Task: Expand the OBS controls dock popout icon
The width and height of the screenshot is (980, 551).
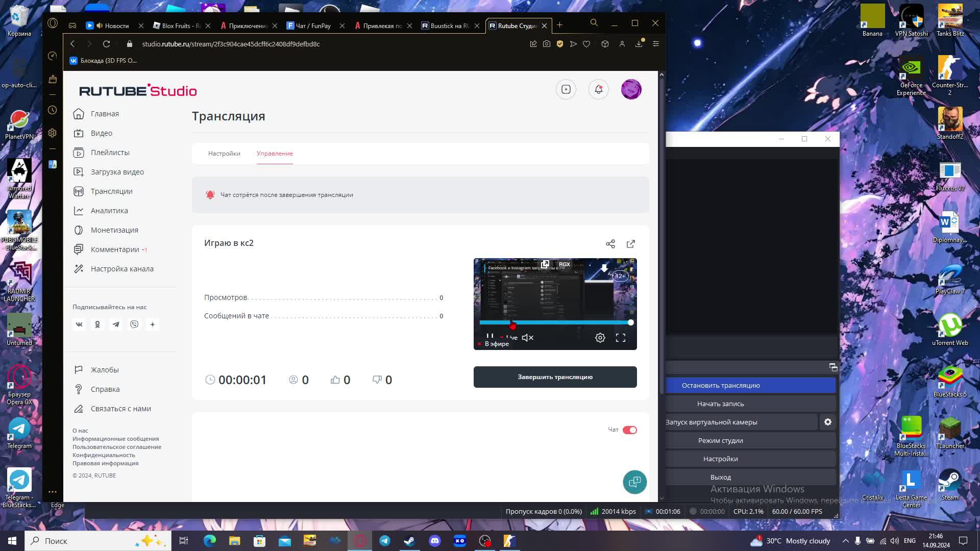Action: (x=833, y=367)
